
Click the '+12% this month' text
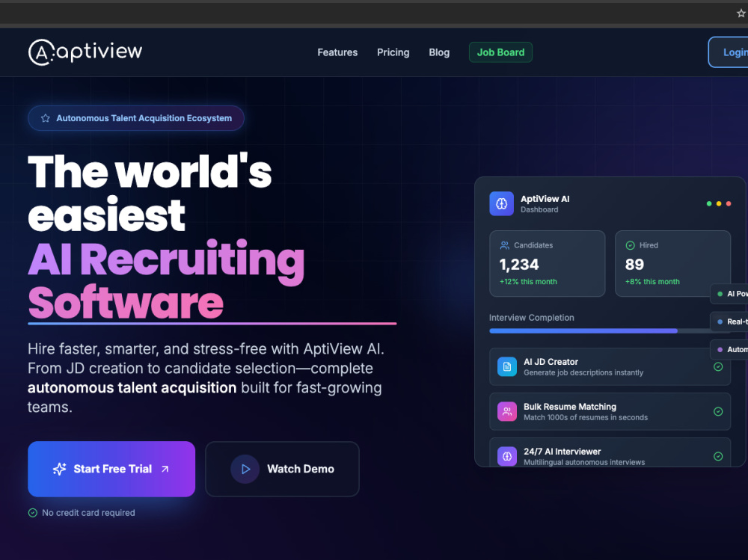coord(528,281)
